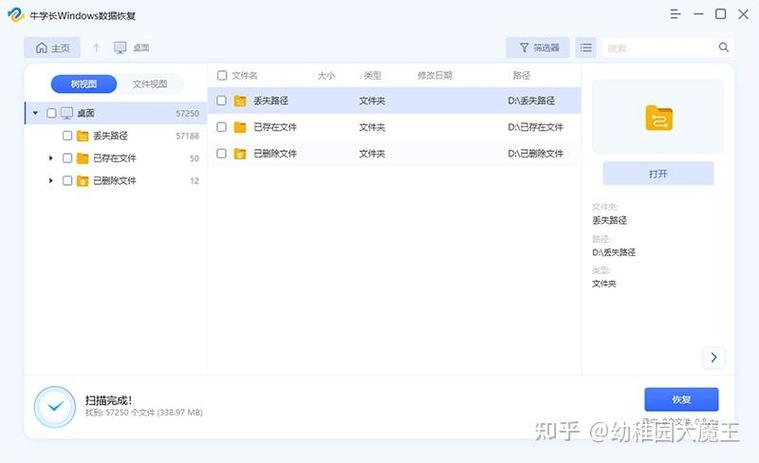Select the 树视图 tab
This screenshot has width=759, height=463.
pos(84,84)
